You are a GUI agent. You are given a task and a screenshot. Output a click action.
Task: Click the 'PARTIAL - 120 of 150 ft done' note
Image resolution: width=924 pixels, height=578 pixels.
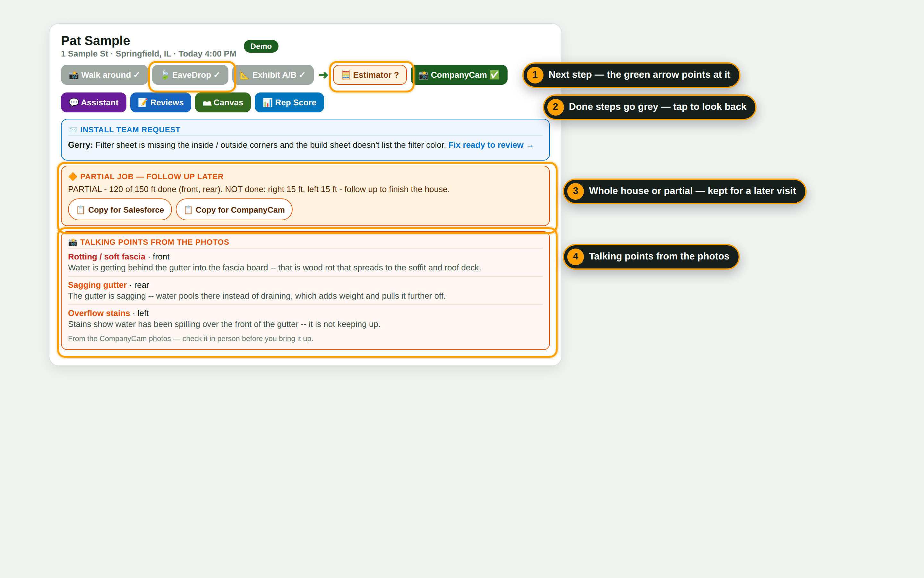[259, 189]
